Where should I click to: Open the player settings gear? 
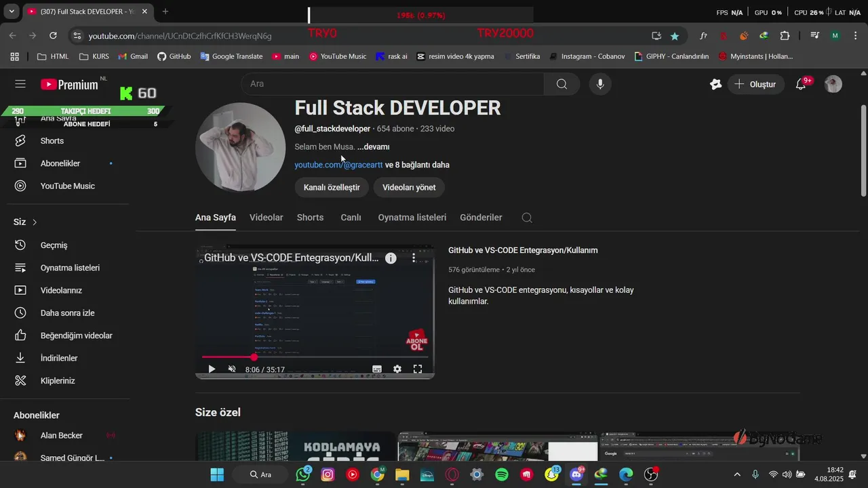pyautogui.click(x=397, y=369)
